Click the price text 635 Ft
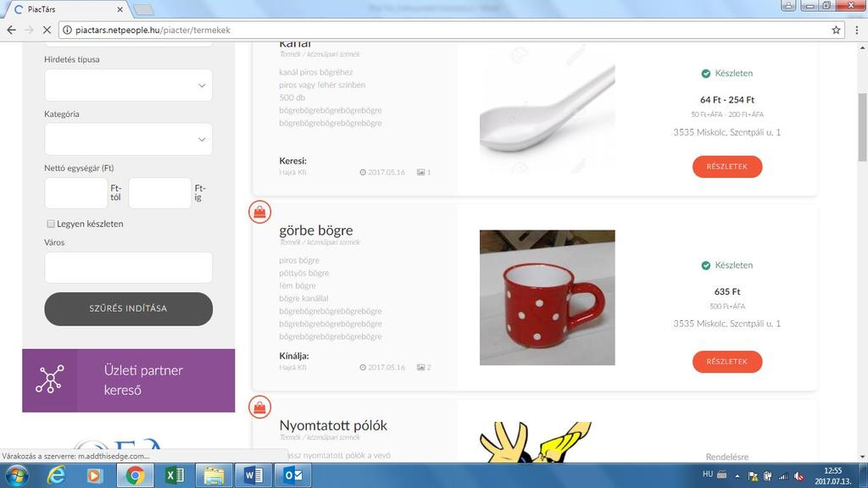This screenshot has height=488, width=868. coord(726,291)
